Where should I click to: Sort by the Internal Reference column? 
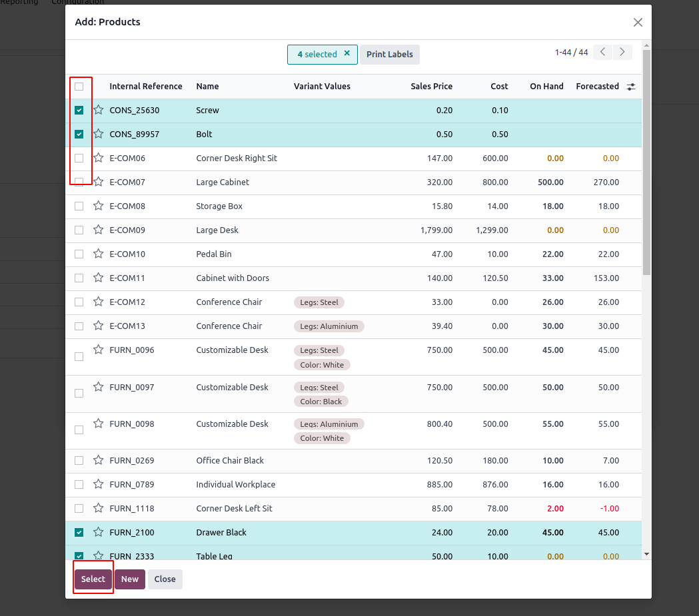pos(146,87)
